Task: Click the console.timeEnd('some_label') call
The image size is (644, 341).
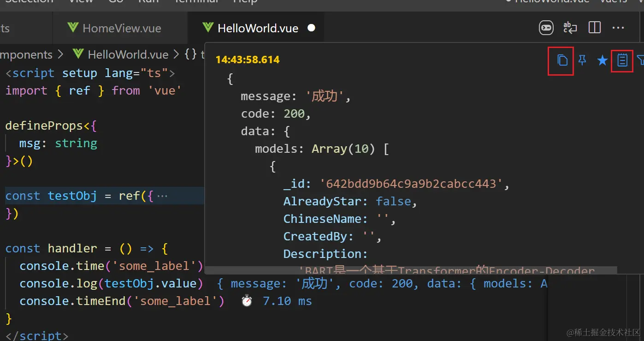Action: point(122,301)
